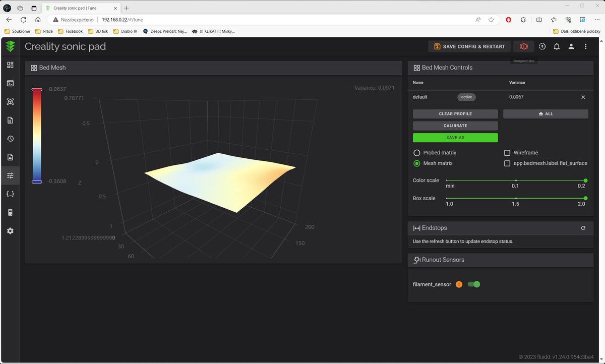Image resolution: width=605 pixels, height=364 pixels.
Task: Open the Timelapse file icon
Action: 10,157
